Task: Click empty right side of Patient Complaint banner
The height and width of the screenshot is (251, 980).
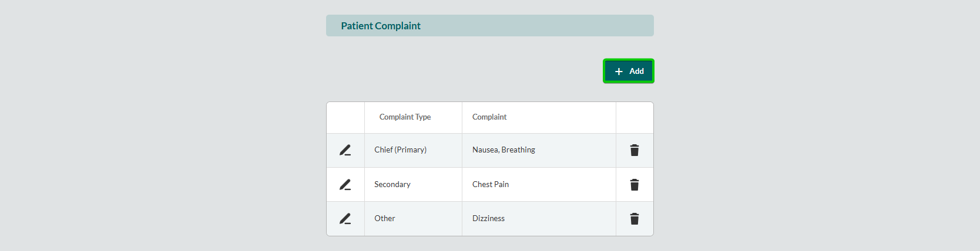Action: click(x=558, y=26)
